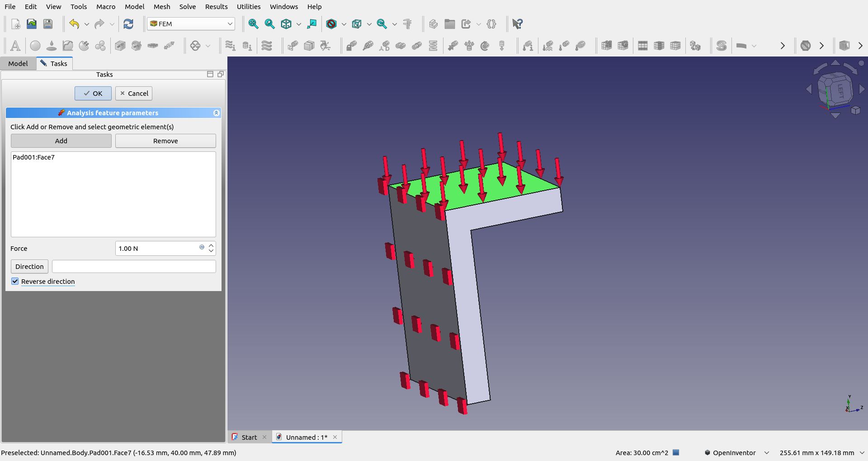Open the OpenInventor navigation style menu

(737, 452)
